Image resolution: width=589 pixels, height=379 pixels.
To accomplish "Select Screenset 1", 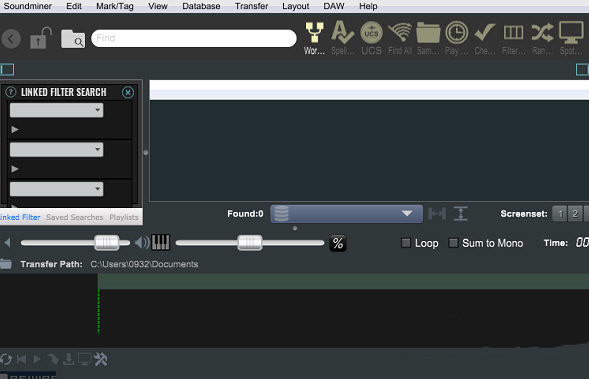I will tap(560, 214).
